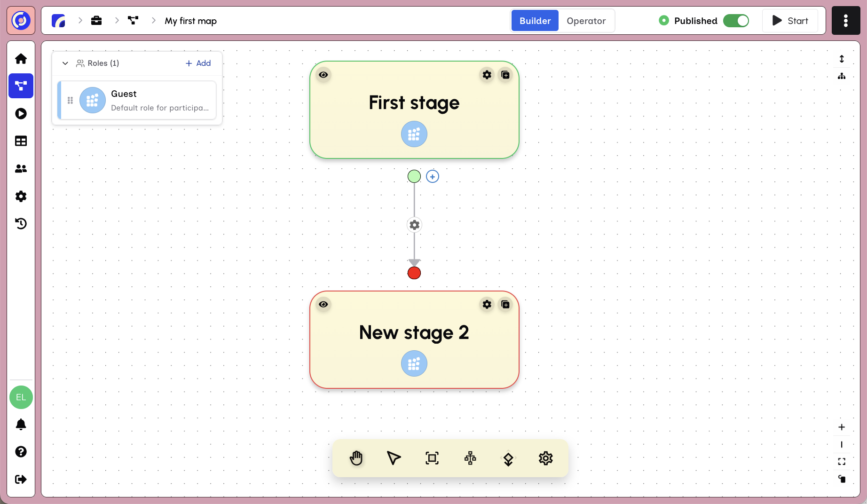
Task: Open notifications bell
Action: click(21, 425)
